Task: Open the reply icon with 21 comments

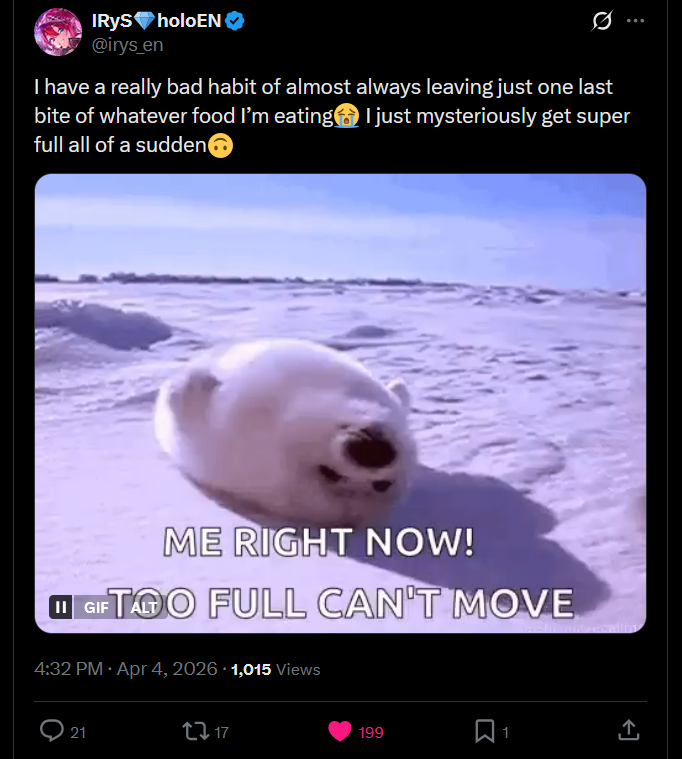Action: click(51, 731)
